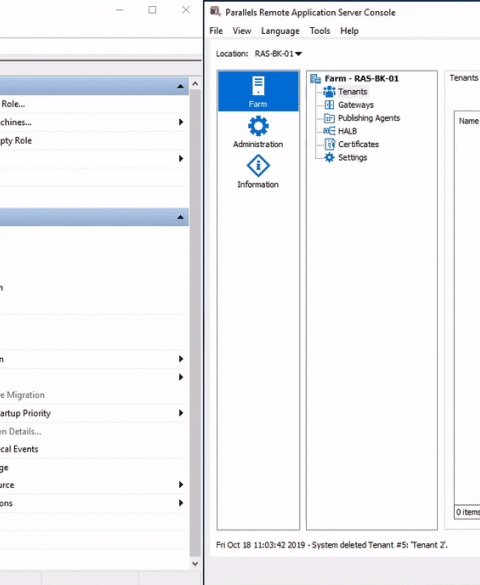Click Parallels console title bar app icon
480x585 pixels.
tap(216, 12)
